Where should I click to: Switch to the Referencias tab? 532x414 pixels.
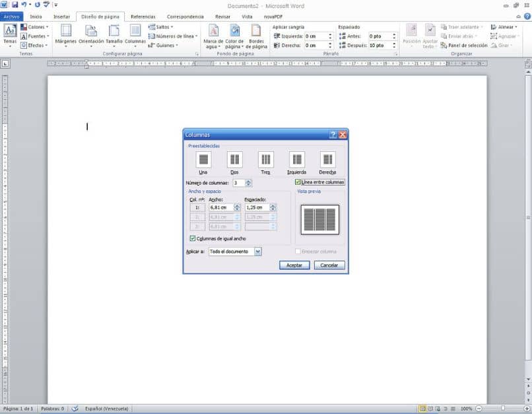143,17
